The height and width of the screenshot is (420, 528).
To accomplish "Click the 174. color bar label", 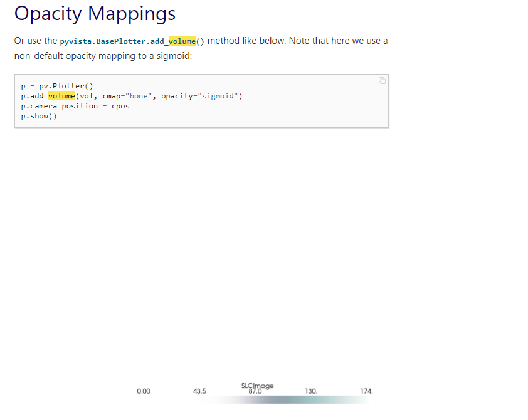I will coord(367,391).
